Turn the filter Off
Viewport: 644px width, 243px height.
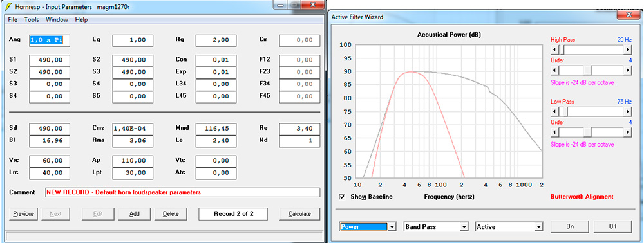(612, 227)
